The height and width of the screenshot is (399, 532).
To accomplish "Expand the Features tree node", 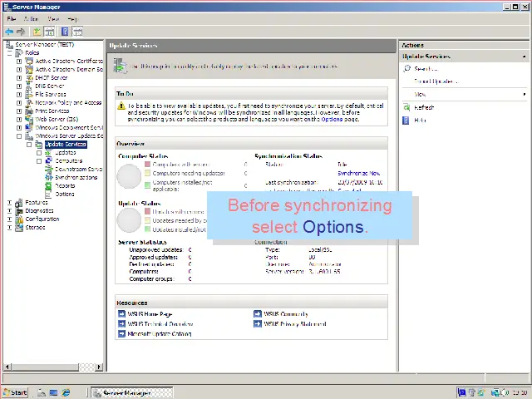I will [x=9, y=203].
